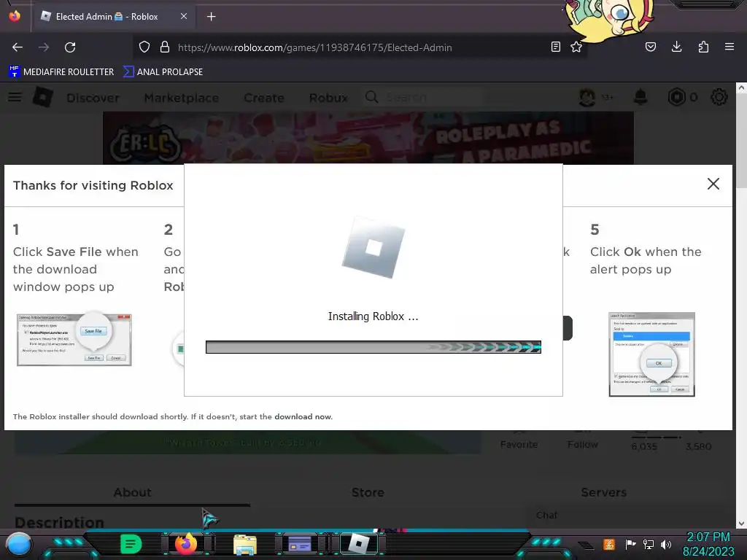Click the Ok alert instruction thumbnail
The image size is (747, 560).
tap(651, 354)
